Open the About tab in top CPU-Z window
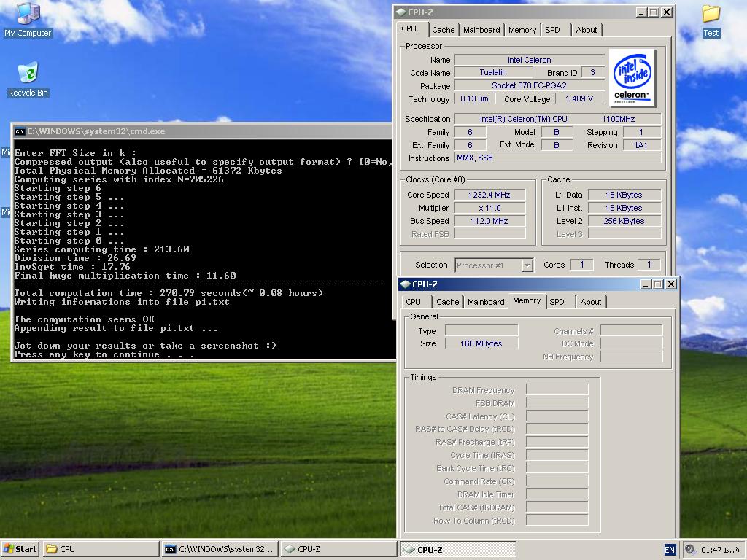 point(586,30)
